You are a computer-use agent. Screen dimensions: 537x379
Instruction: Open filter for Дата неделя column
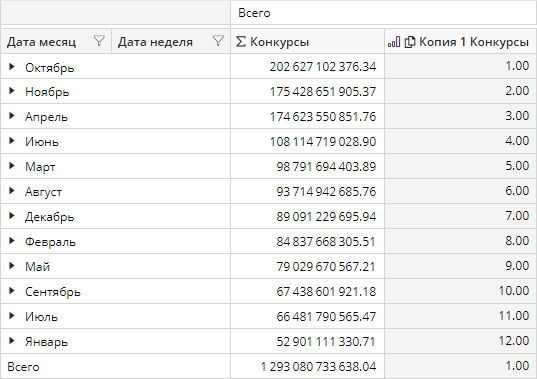pos(218,41)
